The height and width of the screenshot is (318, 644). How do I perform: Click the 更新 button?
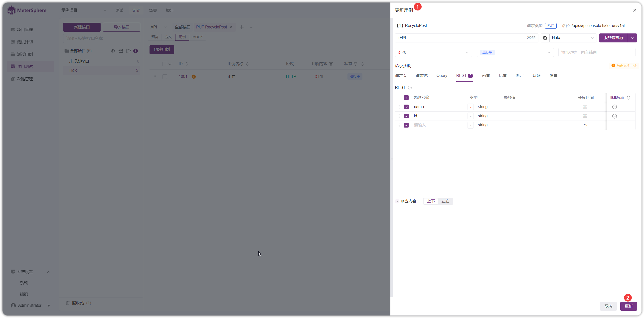(x=628, y=306)
